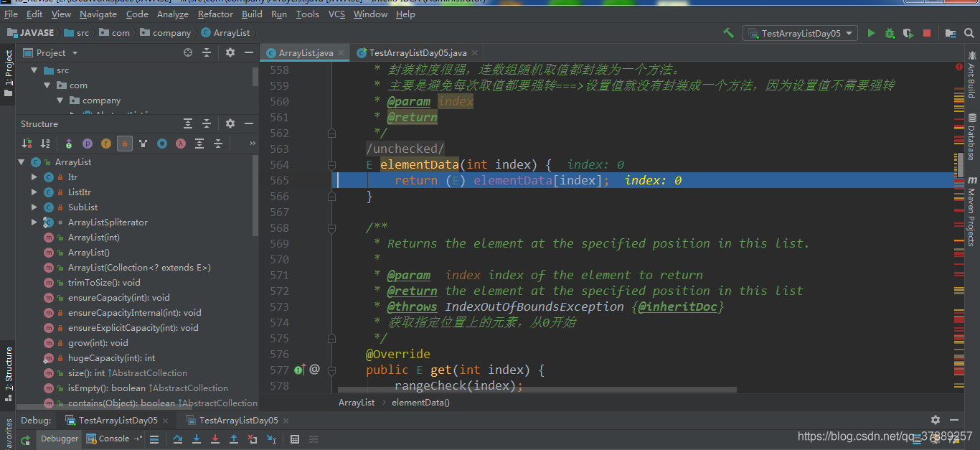Open the Project view dropdown arrow
This screenshot has width=980, height=450.
(x=75, y=53)
